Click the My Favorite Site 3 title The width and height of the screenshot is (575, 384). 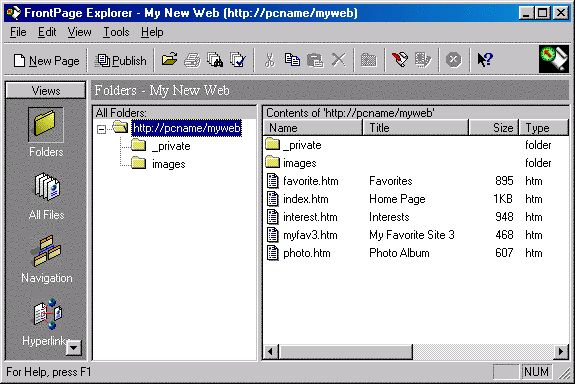411,235
